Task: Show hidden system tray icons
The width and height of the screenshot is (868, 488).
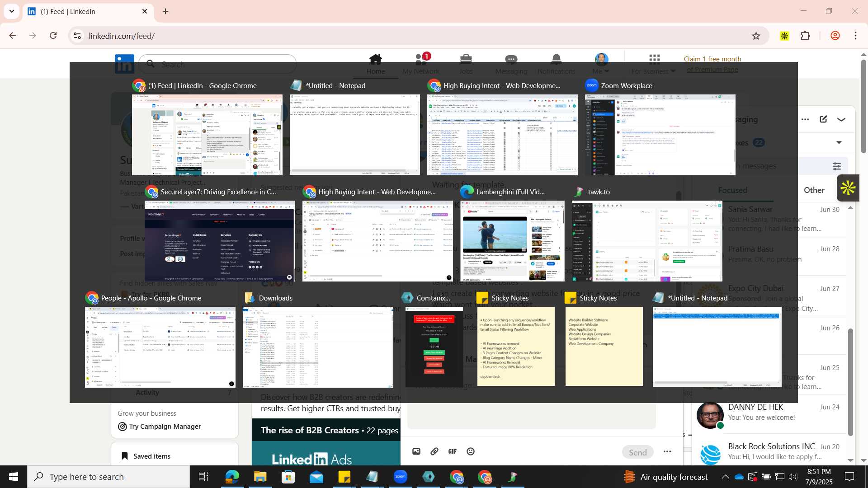Action: tap(725, 477)
